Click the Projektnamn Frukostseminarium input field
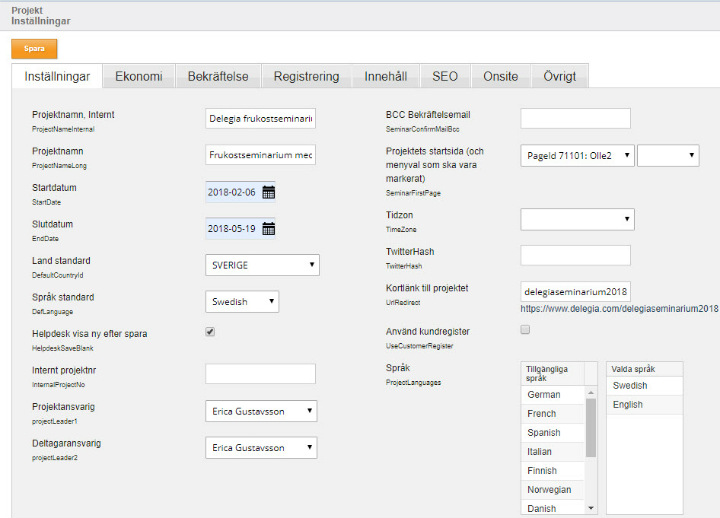 [260, 155]
